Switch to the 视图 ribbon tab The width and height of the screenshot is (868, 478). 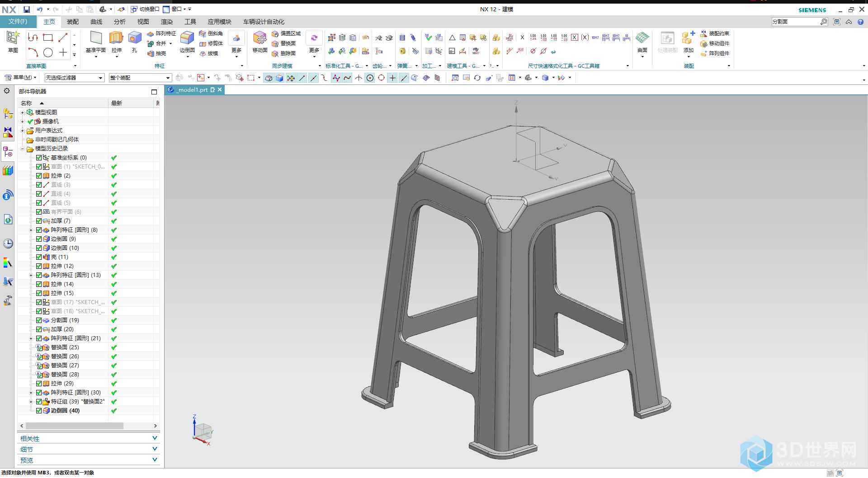point(143,22)
